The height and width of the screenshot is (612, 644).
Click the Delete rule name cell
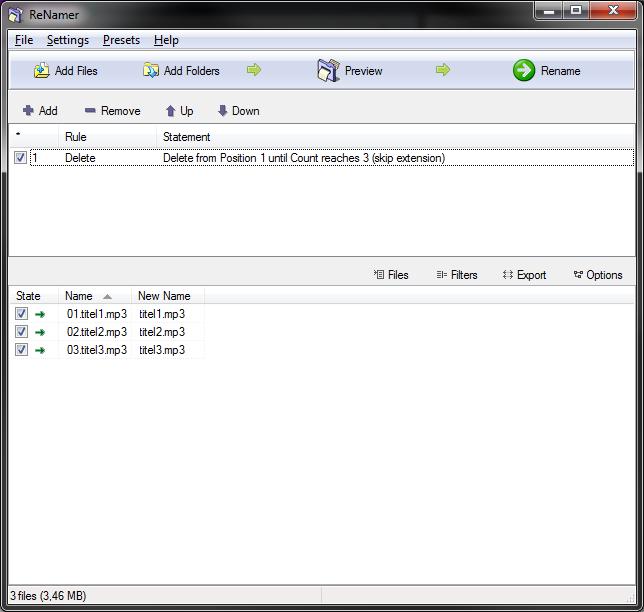coord(80,158)
